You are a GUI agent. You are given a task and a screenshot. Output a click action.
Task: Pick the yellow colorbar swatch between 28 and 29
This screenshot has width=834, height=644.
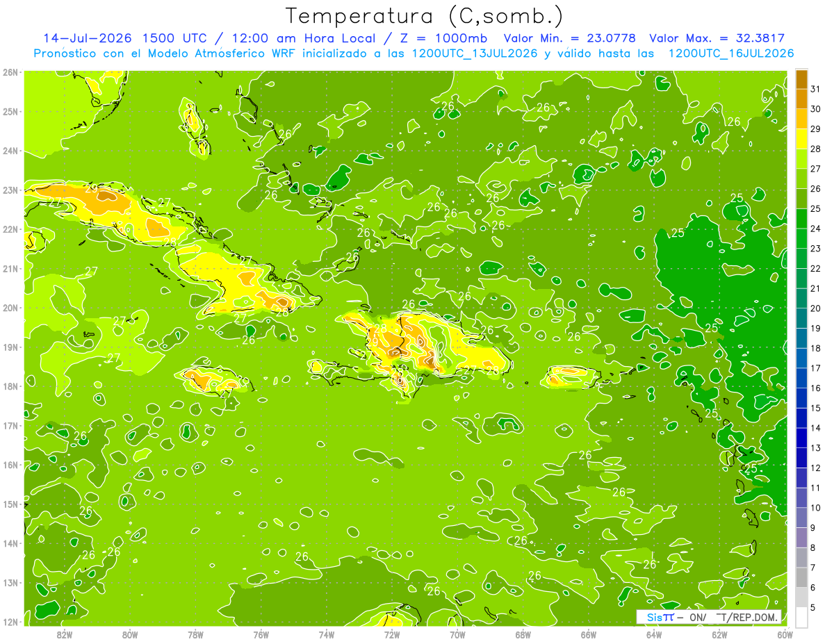(801, 139)
